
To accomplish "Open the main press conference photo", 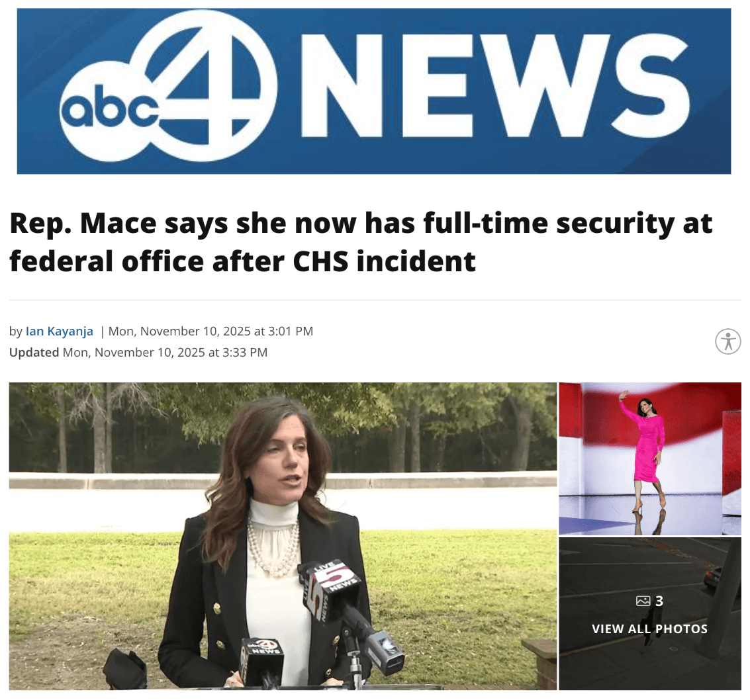I will coord(283,536).
